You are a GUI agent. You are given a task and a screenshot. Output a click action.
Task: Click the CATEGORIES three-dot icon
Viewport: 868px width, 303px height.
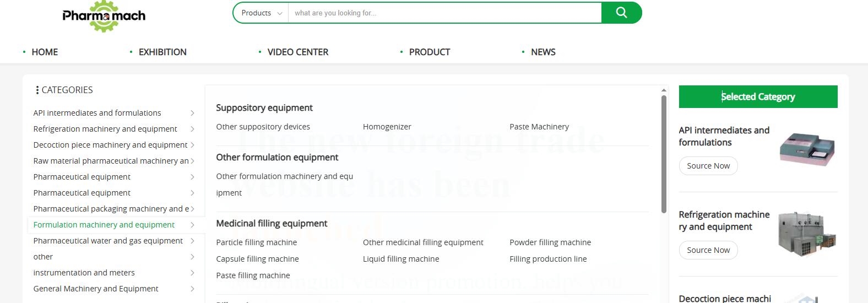coord(37,90)
